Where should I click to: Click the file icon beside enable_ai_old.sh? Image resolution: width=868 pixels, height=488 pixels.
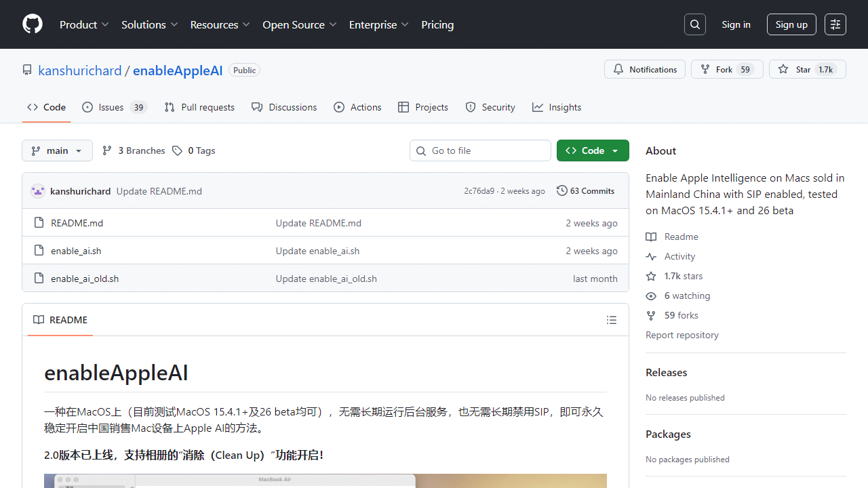pyautogui.click(x=39, y=278)
